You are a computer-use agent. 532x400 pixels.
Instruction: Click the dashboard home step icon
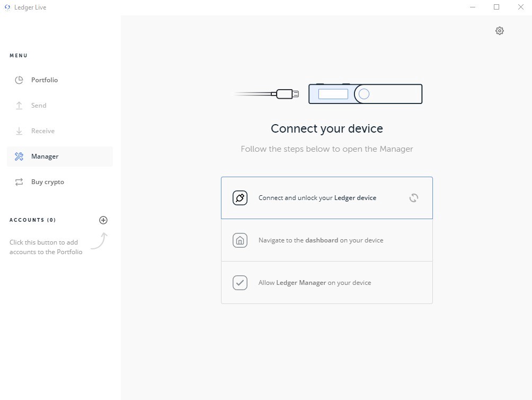pyautogui.click(x=240, y=240)
